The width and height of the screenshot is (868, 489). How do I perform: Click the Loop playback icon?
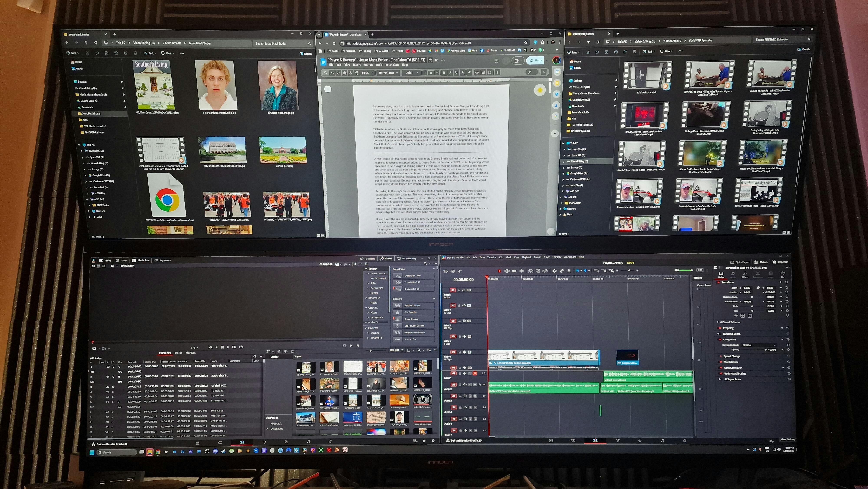click(241, 347)
